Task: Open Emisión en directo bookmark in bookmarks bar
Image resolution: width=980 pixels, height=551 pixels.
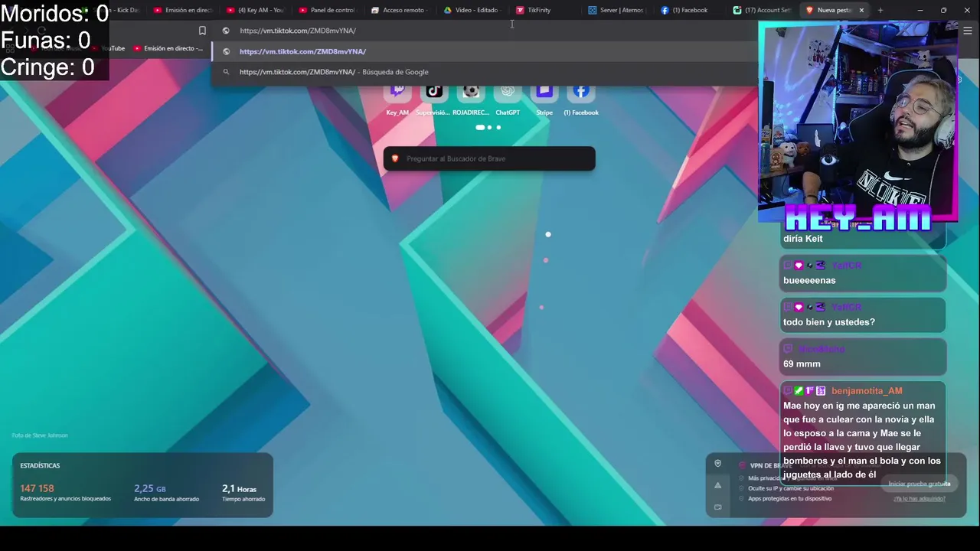Action: click(x=168, y=48)
